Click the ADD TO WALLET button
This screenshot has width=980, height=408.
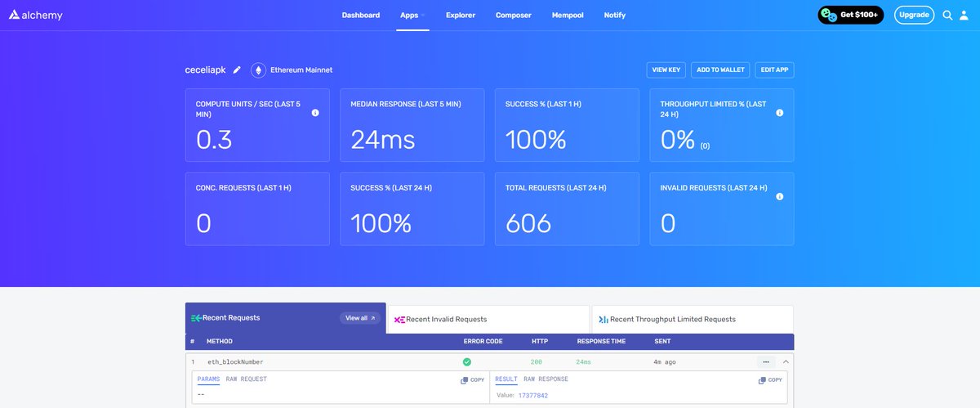(x=720, y=70)
